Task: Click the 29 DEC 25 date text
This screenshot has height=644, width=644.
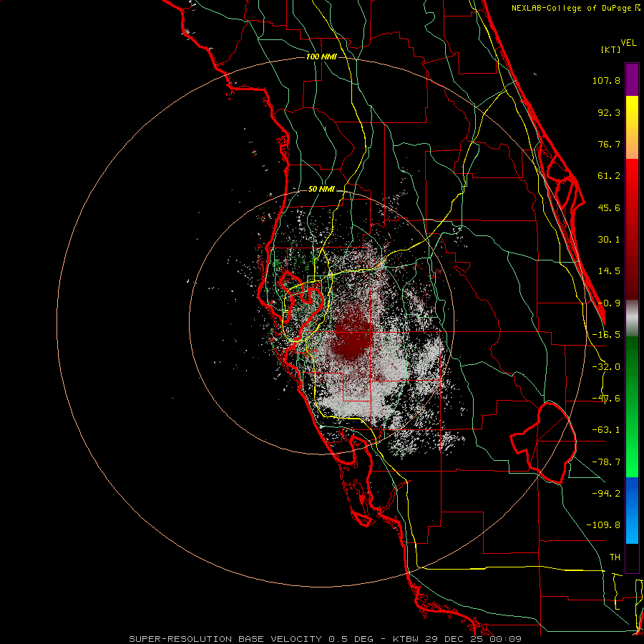Action: [x=455, y=639]
